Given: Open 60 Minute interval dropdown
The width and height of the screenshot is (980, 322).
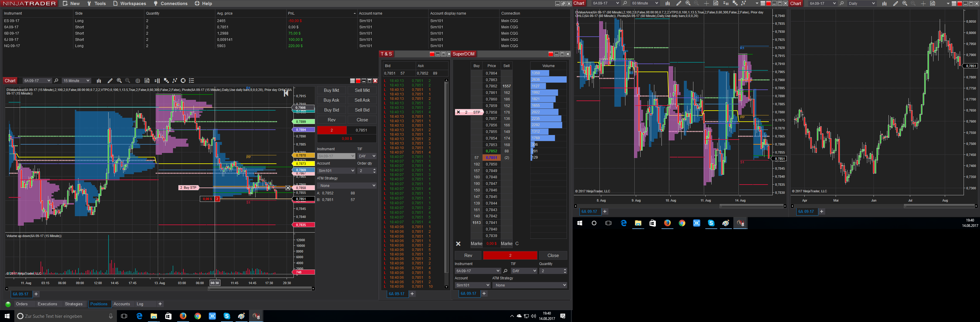Looking at the screenshot, I should click(x=644, y=3).
